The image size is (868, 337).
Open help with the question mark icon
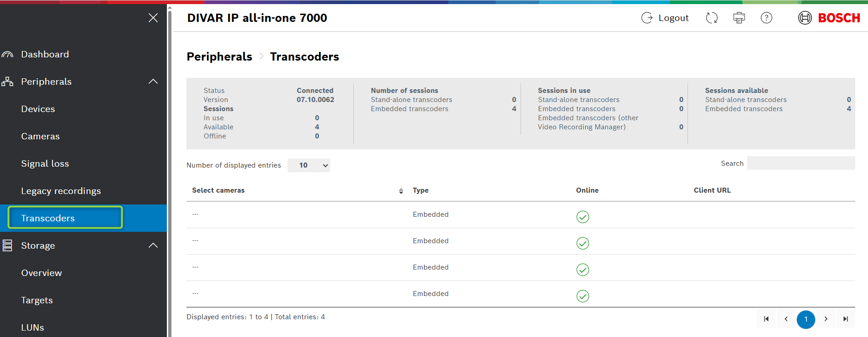coord(766,18)
